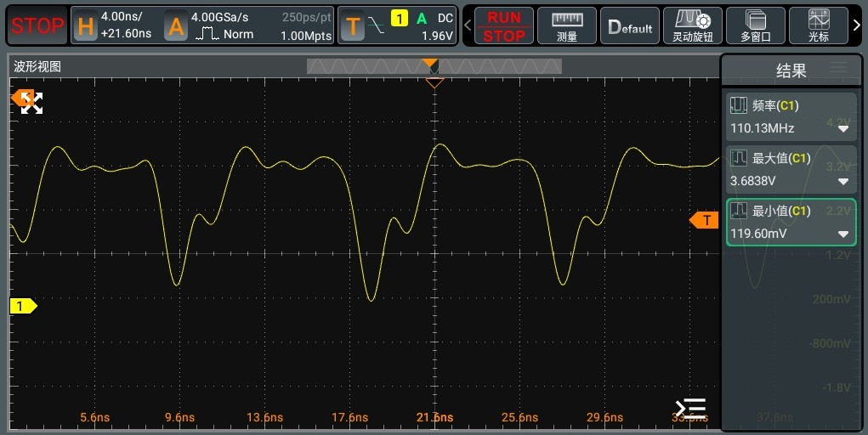Open the results panel hamburger menu

[838, 68]
